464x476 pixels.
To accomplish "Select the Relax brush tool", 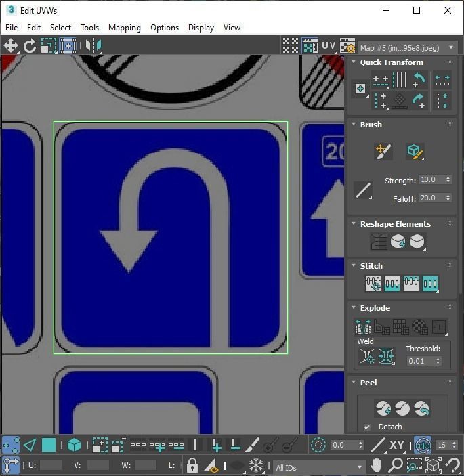I will click(x=415, y=151).
